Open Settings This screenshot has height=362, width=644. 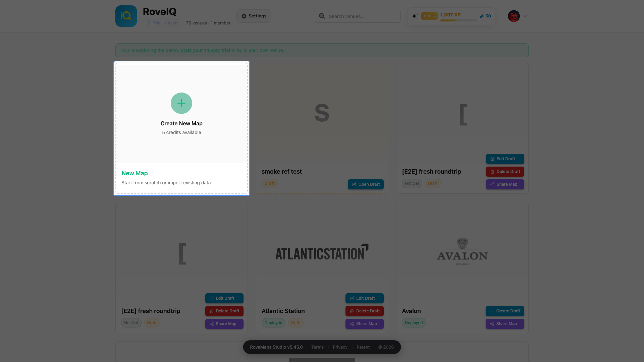254,16
